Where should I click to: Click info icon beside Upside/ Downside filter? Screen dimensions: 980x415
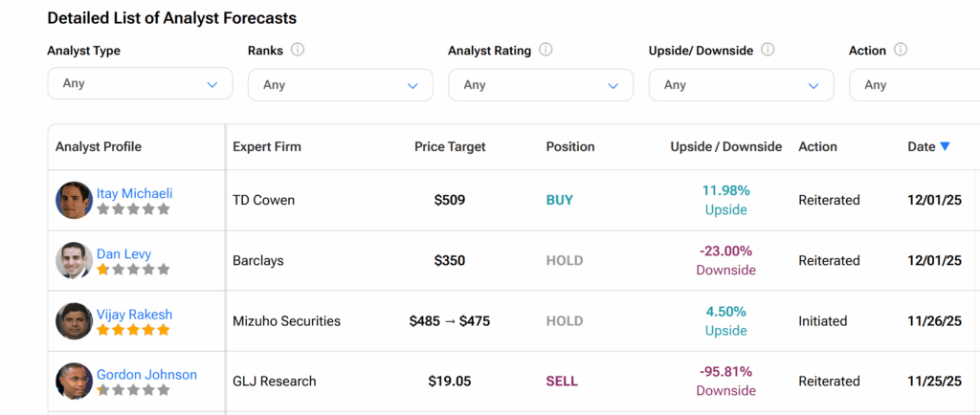point(768,51)
